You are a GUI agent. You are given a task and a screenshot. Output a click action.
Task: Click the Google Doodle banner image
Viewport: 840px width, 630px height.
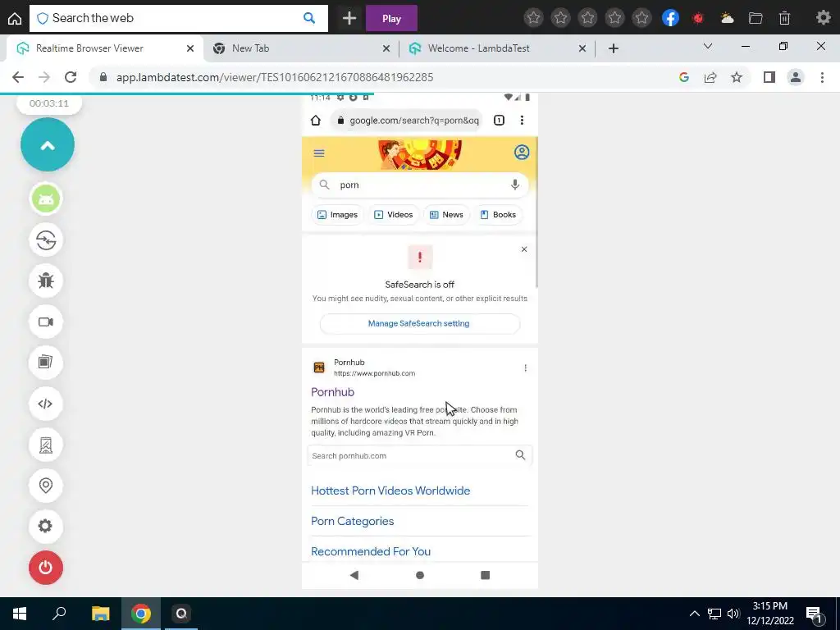pos(420,155)
